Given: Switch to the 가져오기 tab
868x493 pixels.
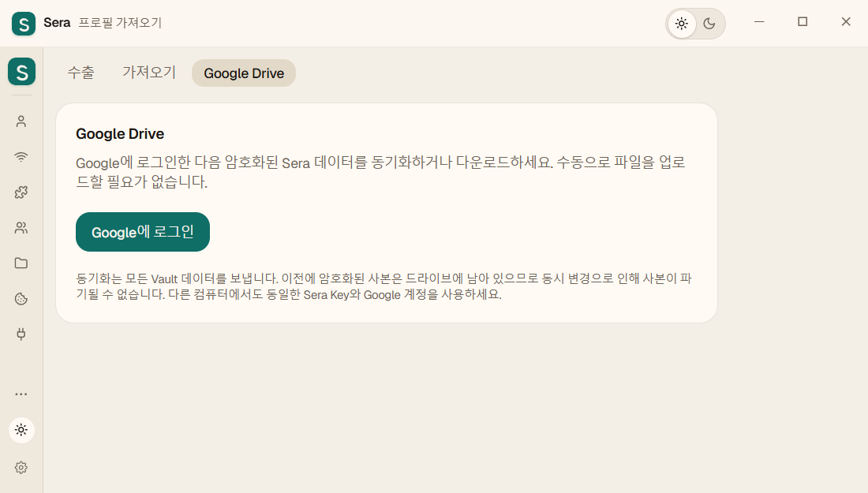Looking at the screenshot, I should pyautogui.click(x=149, y=73).
